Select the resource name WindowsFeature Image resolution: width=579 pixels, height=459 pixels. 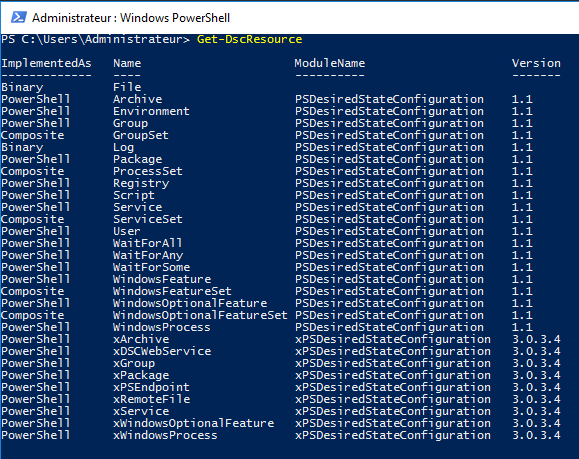tap(162, 279)
